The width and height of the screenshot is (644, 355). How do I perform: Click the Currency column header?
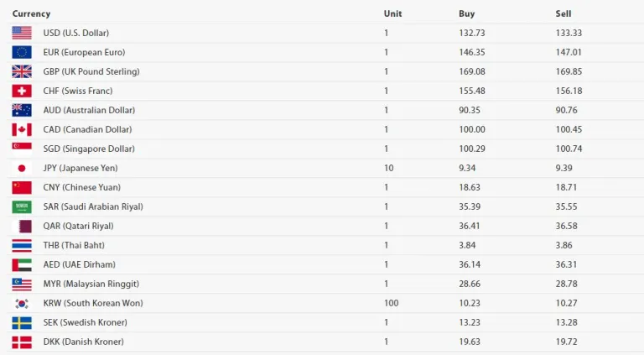click(x=31, y=13)
